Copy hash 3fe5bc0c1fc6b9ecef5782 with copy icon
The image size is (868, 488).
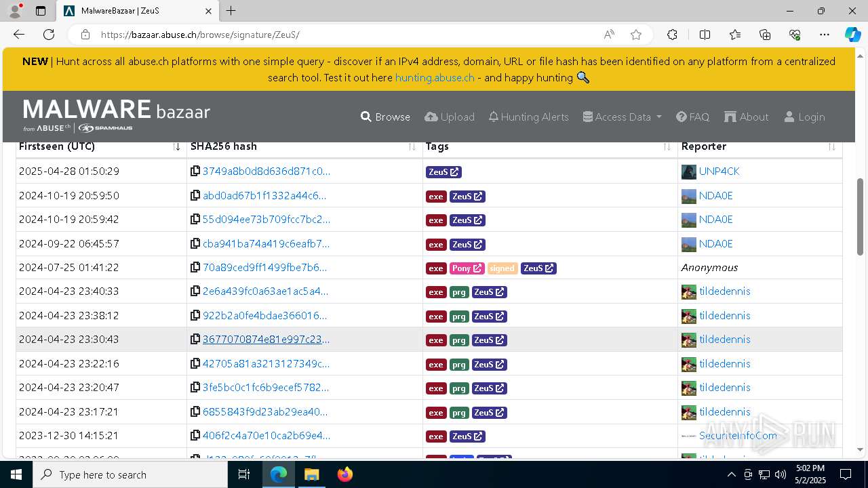coord(195,388)
